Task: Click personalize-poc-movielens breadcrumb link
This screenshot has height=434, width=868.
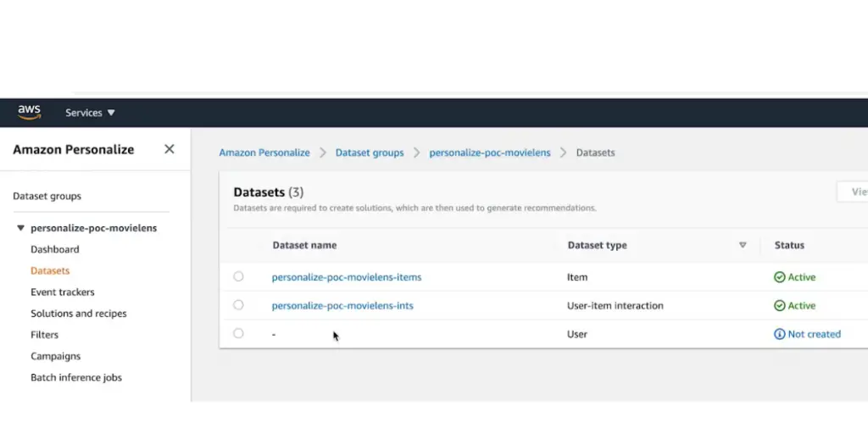Action: coord(490,153)
